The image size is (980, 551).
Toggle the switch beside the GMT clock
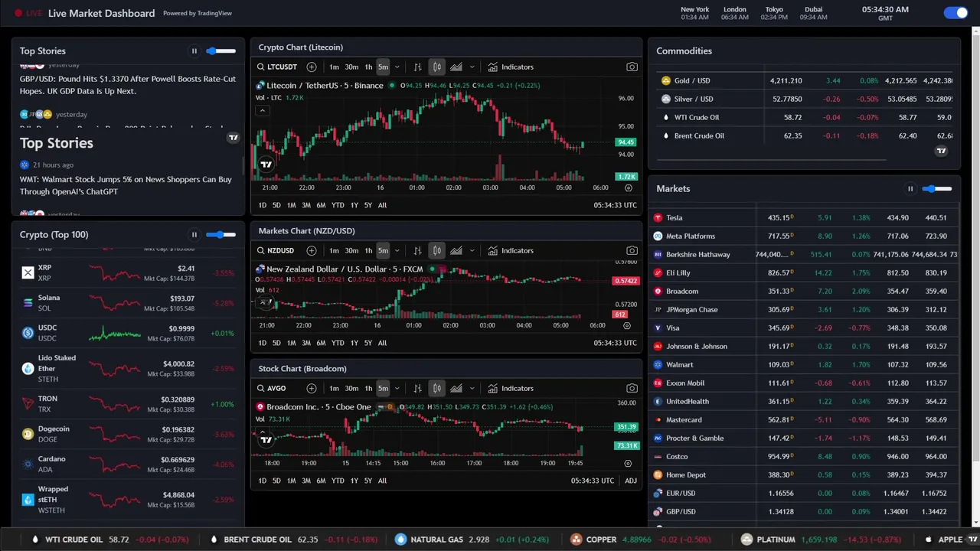coord(955,12)
